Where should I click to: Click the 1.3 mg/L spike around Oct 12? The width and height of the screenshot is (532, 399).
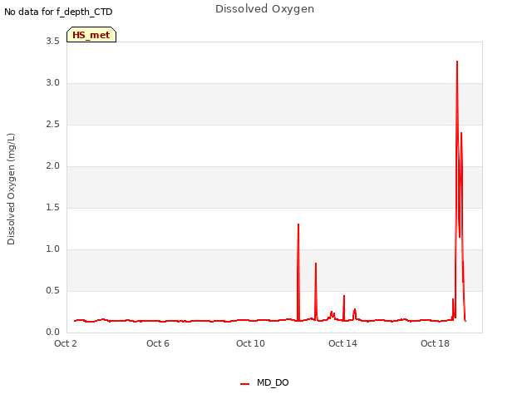[298, 224]
